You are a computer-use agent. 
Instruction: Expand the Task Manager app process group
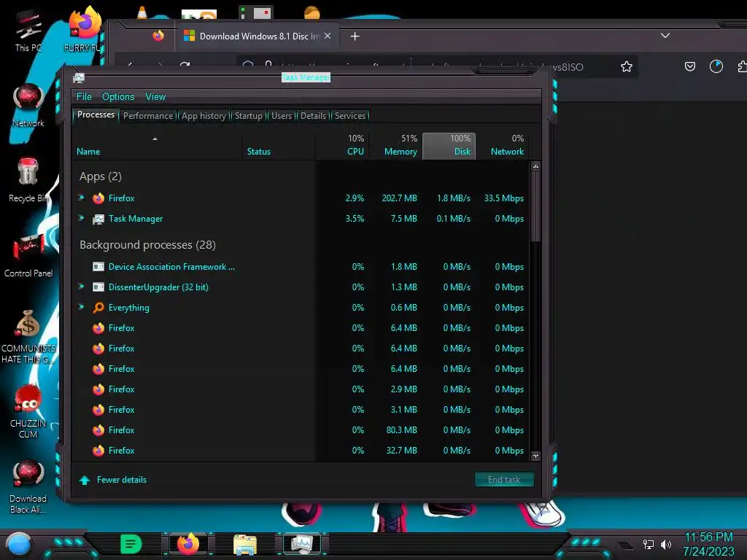[x=81, y=217]
